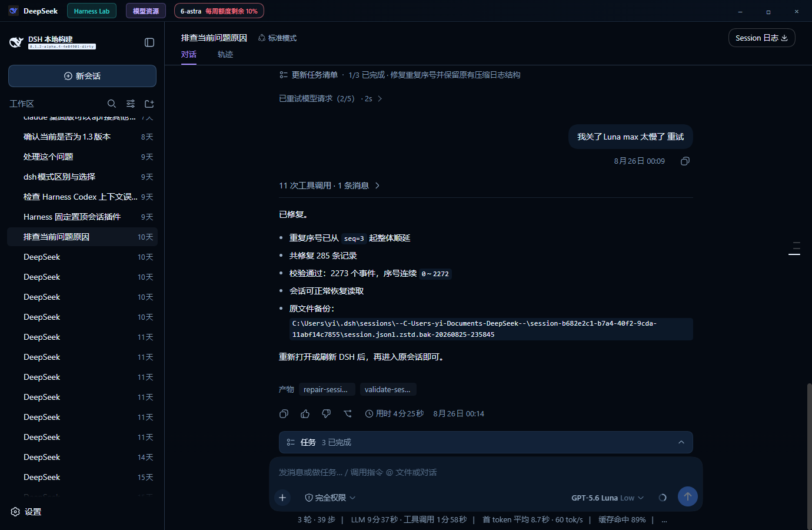This screenshot has height=530, width=812.
Task: Open more status options ellipsis
Action: 664,520
